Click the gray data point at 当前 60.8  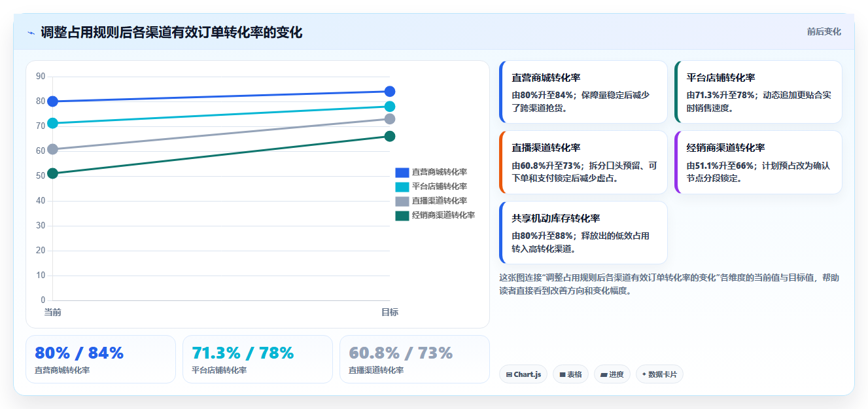coord(53,149)
